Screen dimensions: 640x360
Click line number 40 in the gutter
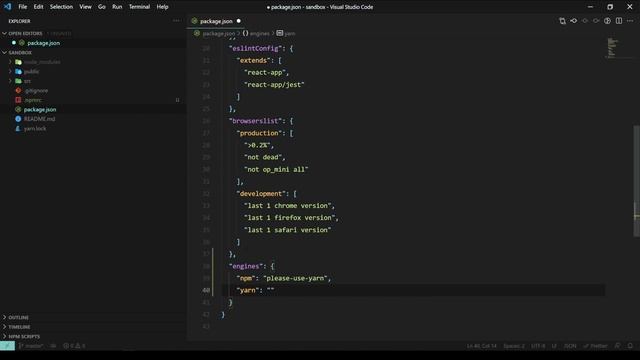(206, 290)
